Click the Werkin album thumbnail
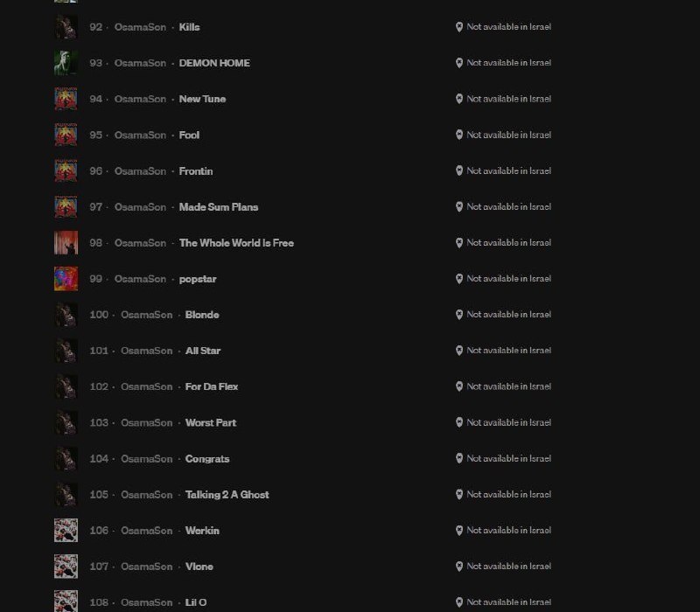Viewport: 700px width, 612px height. click(x=66, y=530)
